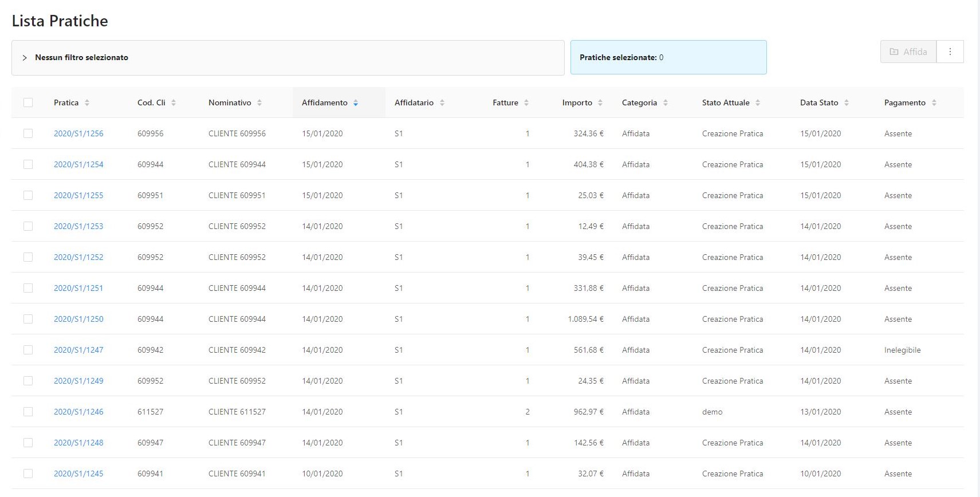Sort rows by Importo amount

(600, 103)
